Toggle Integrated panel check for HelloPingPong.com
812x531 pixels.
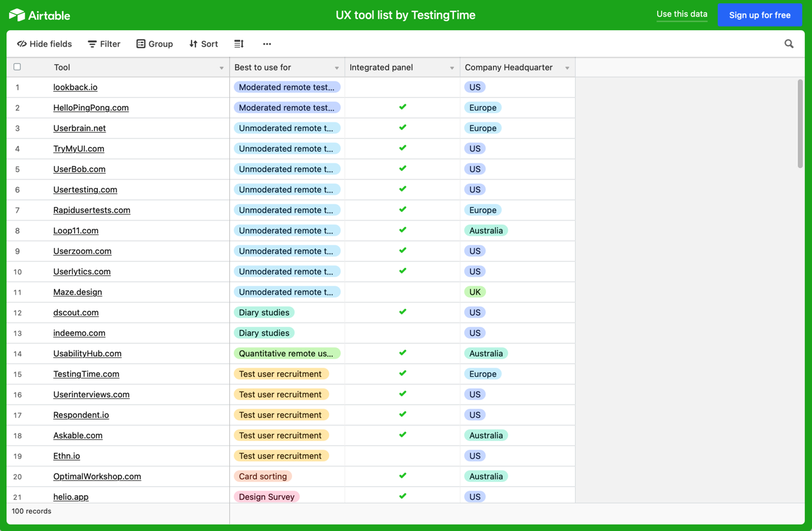click(403, 107)
